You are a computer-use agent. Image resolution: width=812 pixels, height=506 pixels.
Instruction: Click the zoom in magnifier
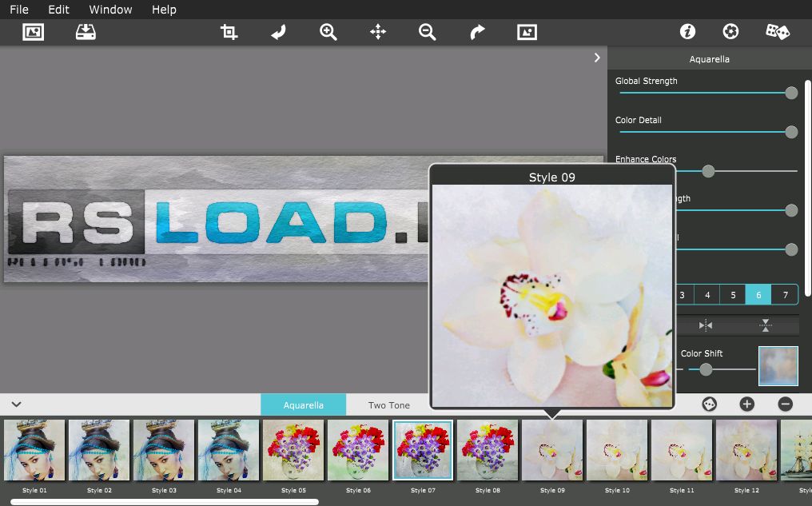click(328, 32)
